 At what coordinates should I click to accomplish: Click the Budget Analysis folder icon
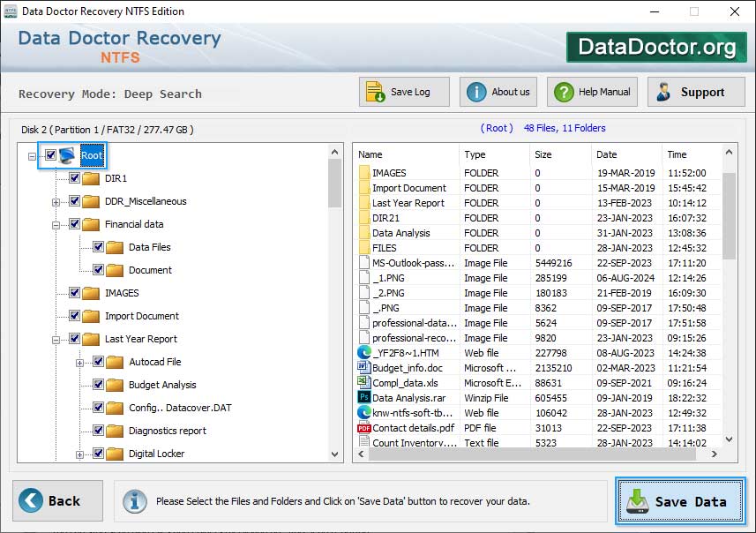[115, 385]
